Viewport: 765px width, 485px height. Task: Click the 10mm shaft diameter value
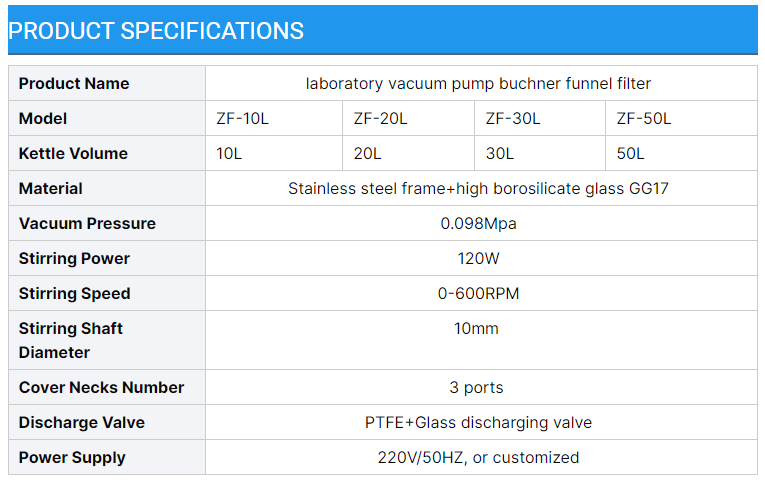[x=476, y=329]
